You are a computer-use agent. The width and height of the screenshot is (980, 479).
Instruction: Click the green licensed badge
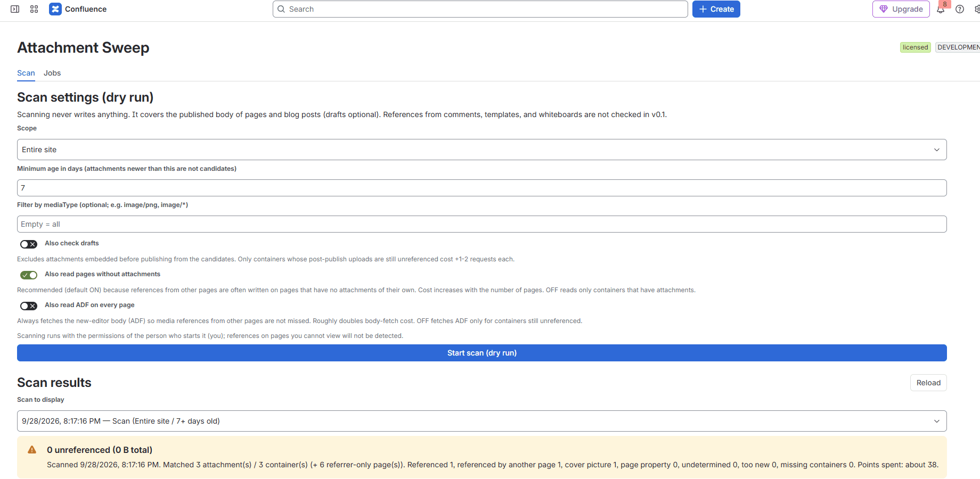pos(916,47)
